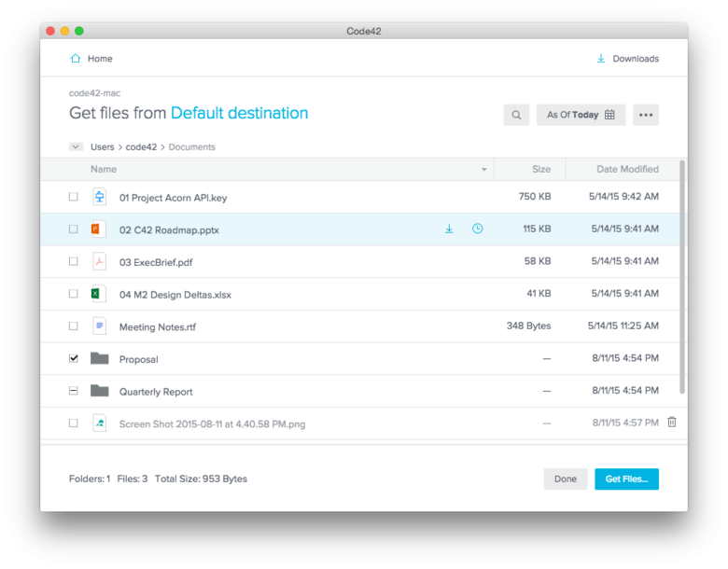Click the file list vertical scrollbar
Viewport: 728px width, 569px height.
click(682, 277)
